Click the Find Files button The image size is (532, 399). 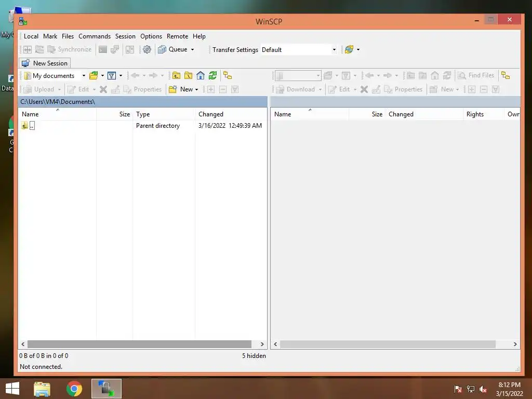476,75
